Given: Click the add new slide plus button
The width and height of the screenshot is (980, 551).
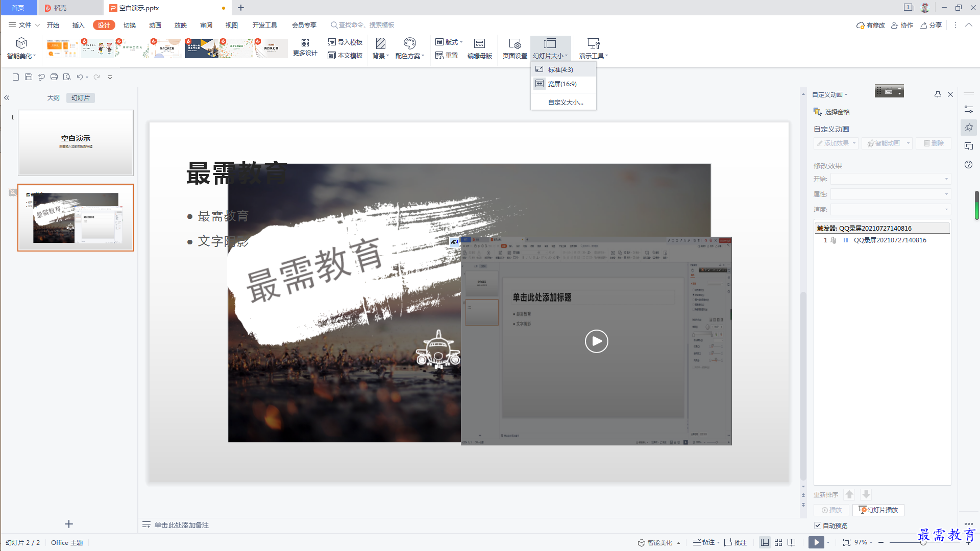Looking at the screenshot, I should pos(69,524).
